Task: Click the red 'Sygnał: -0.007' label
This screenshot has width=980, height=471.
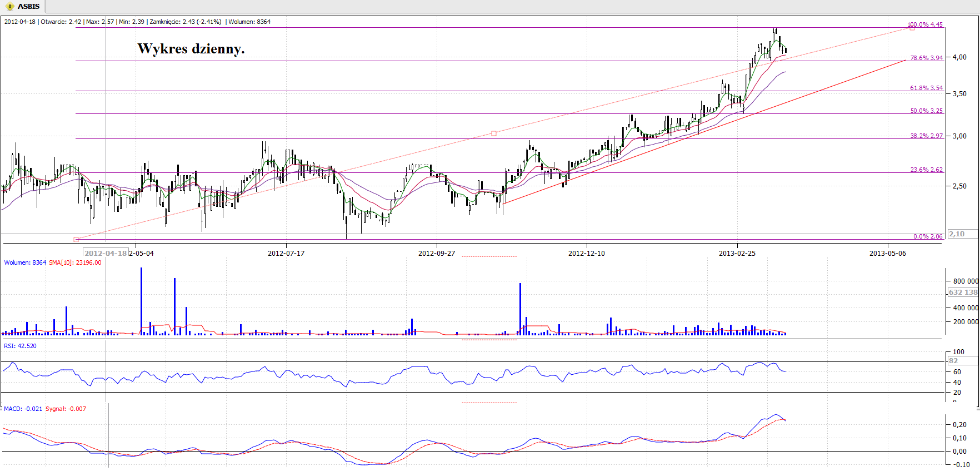Action: [66, 409]
